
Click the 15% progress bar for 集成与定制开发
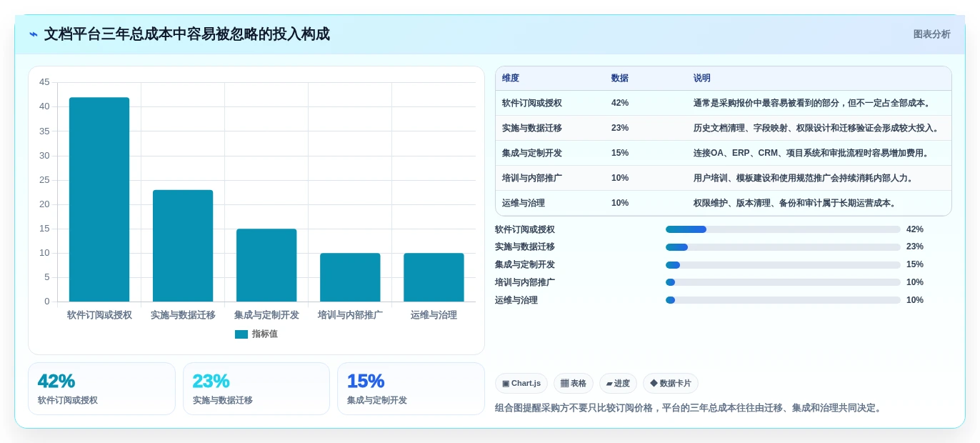[x=783, y=265]
